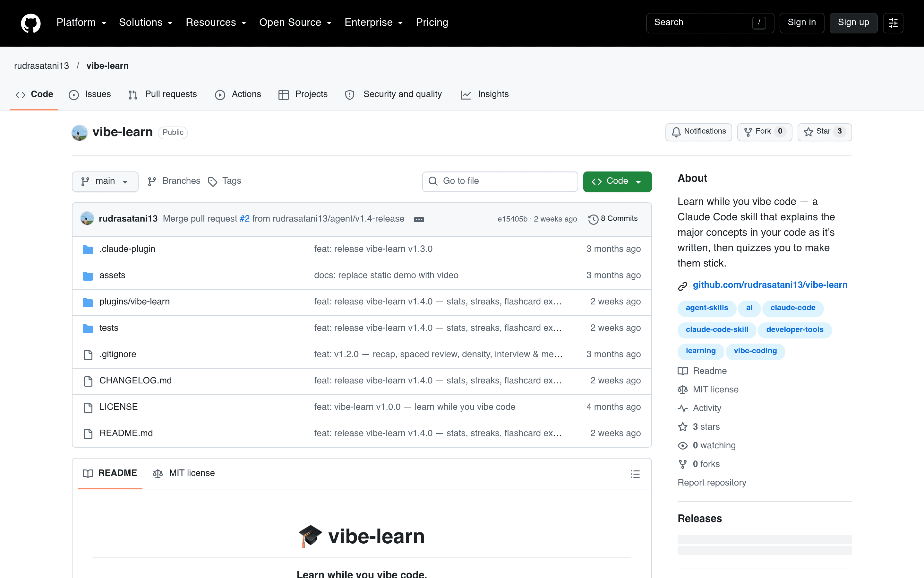
Task: Open the claude-code topic tag
Action: [x=793, y=308]
